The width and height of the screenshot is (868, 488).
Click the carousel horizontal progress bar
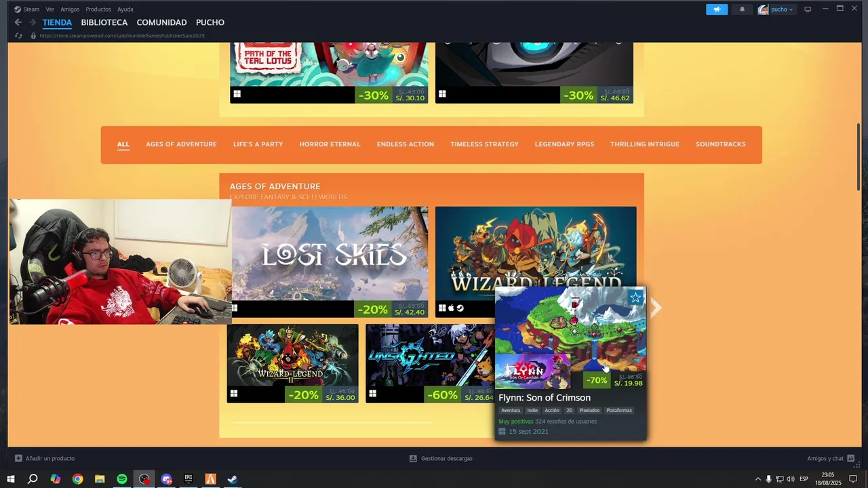330,422
